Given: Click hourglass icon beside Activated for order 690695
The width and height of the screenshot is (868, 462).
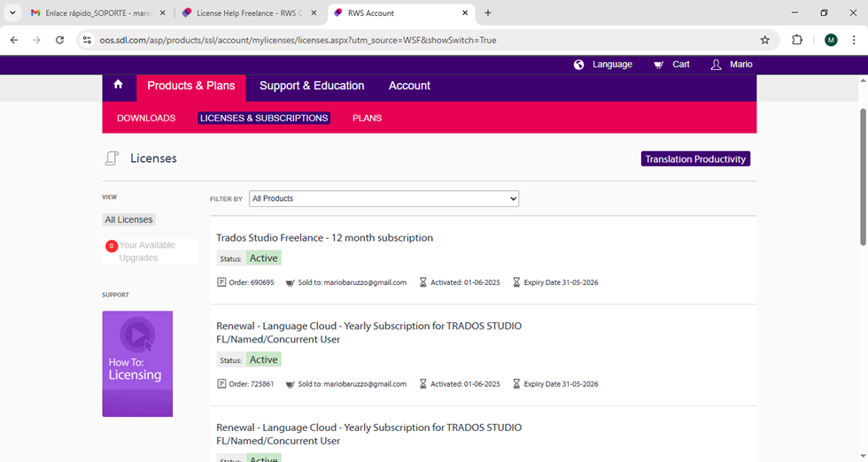Looking at the screenshot, I should [423, 282].
